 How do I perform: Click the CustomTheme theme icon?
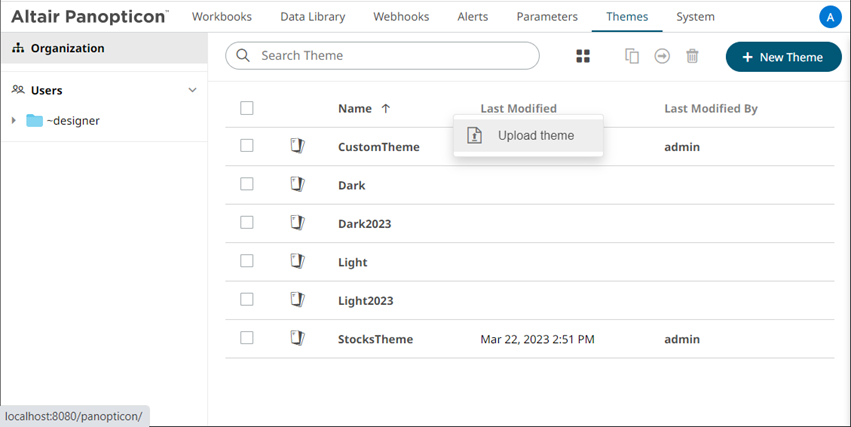[x=297, y=146]
